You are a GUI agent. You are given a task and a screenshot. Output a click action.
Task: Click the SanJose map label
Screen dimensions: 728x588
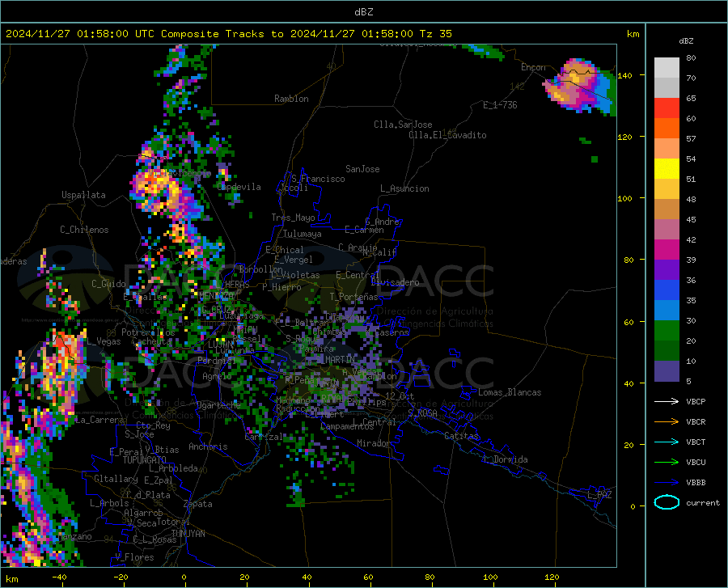point(362,169)
